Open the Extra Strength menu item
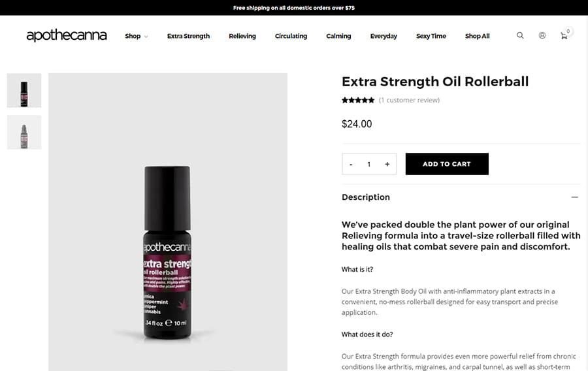Screen dimensions: 588x371 point(188,37)
